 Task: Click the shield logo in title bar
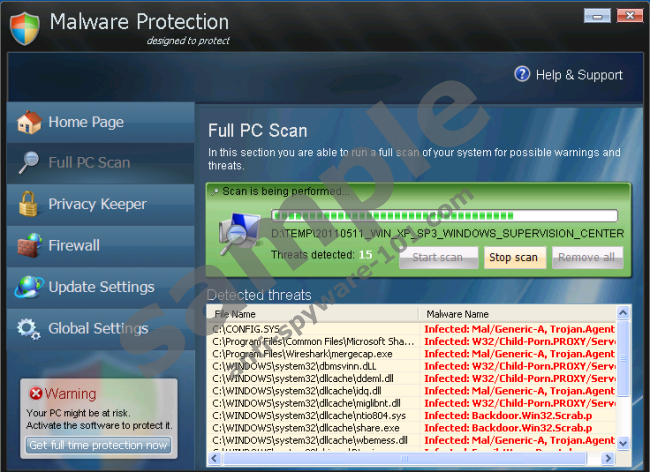click(x=25, y=27)
